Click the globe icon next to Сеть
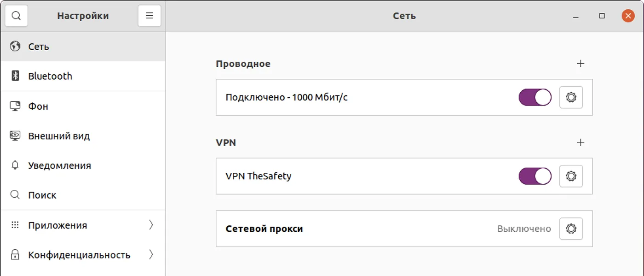 (x=15, y=46)
